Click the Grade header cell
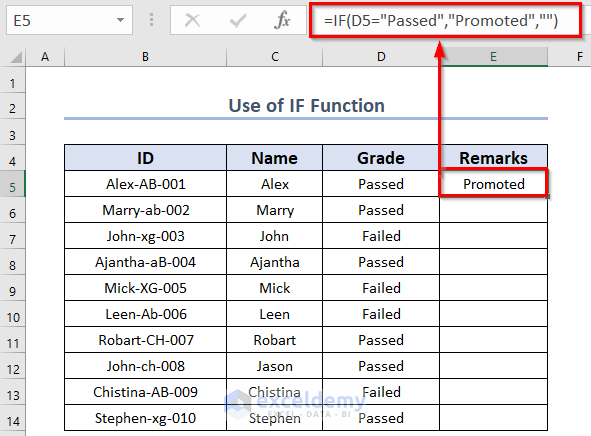 [x=381, y=158]
